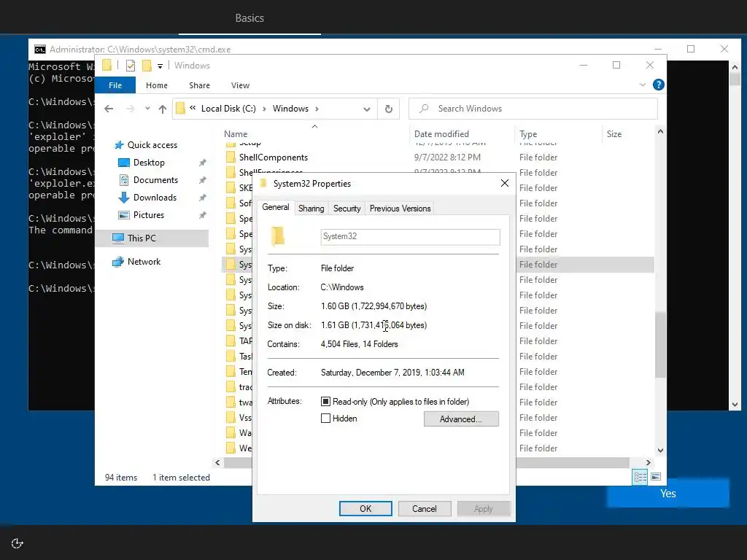Click OK in System32 Properties
747x560 pixels.
365,508
